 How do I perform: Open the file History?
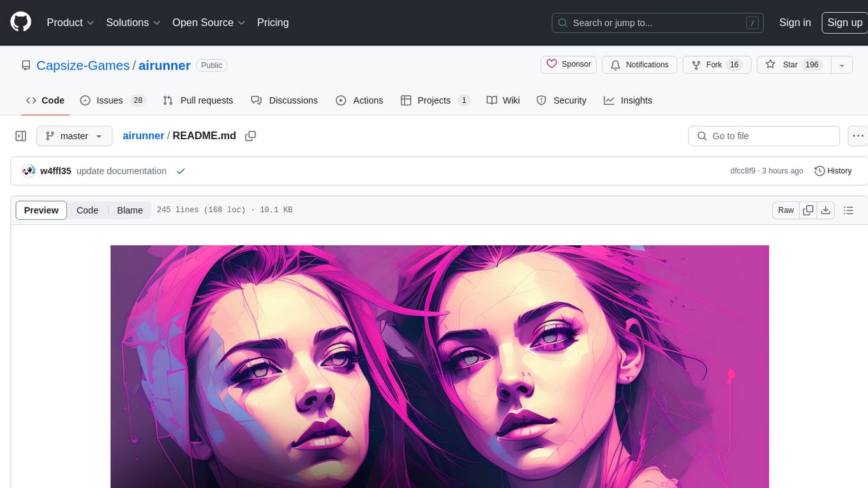tap(833, 171)
